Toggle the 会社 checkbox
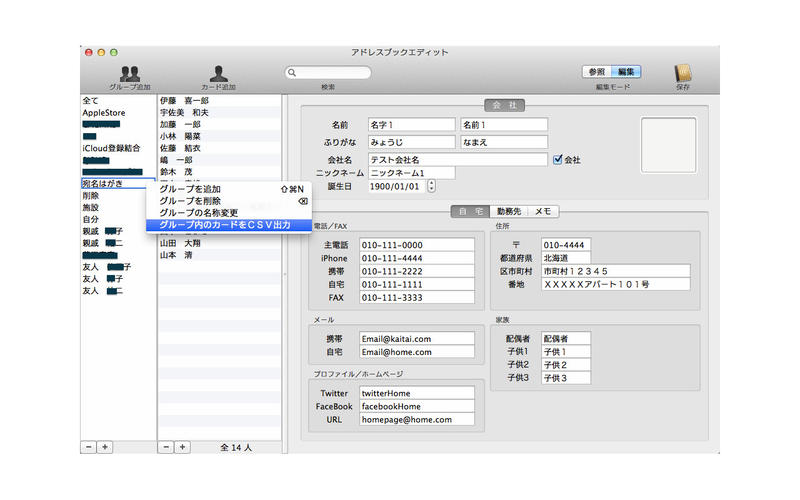 click(x=558, y=160)
